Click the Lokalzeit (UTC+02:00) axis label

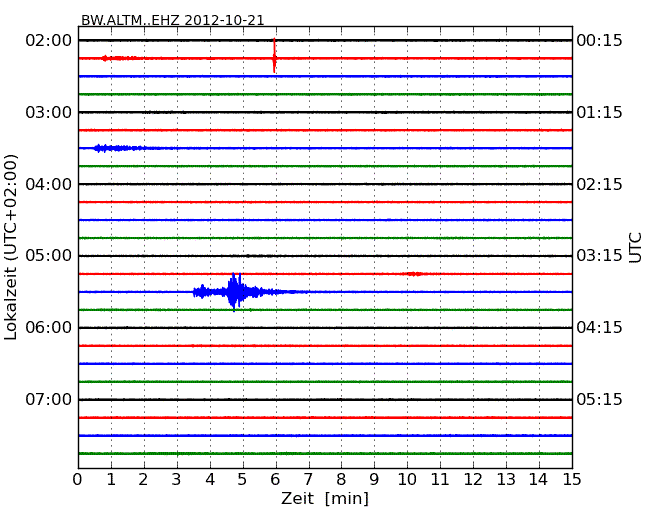[x=11, y=247]
